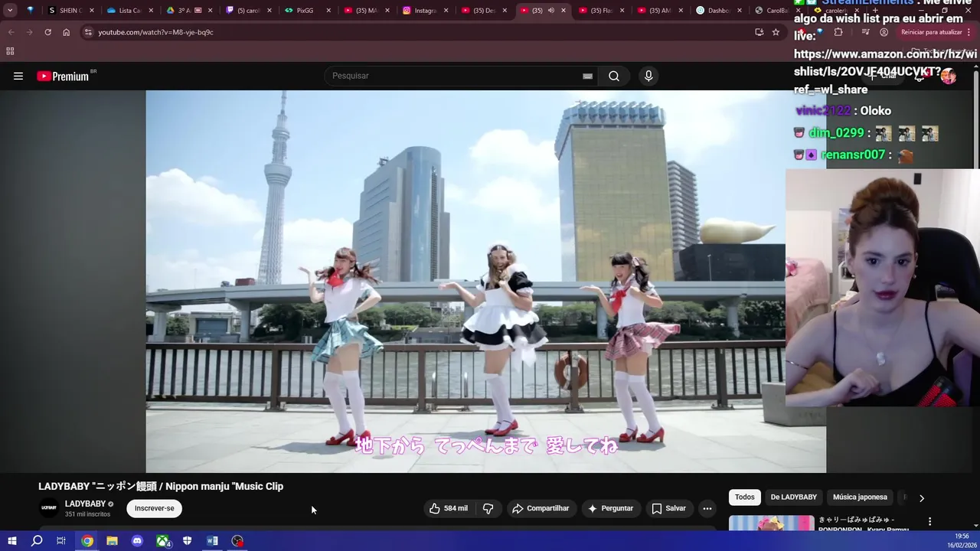Start voice search with the microphone
The image size is (980, 551).
648,76
